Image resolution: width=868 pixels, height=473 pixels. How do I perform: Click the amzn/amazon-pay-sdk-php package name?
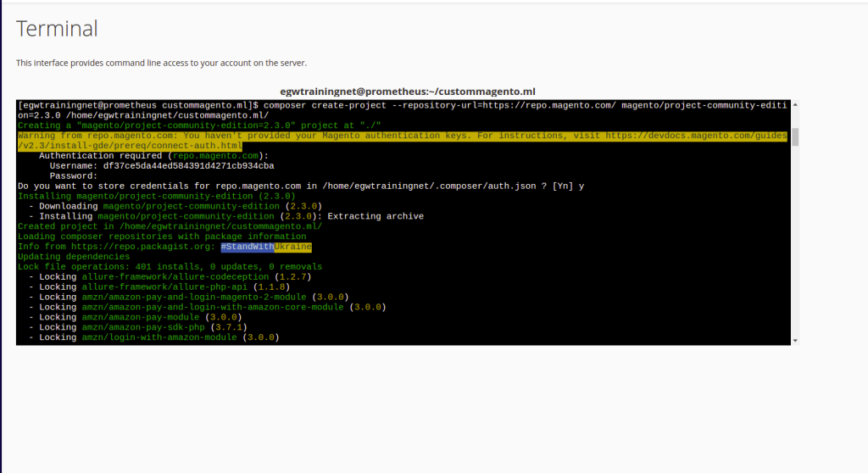point(143,327)
